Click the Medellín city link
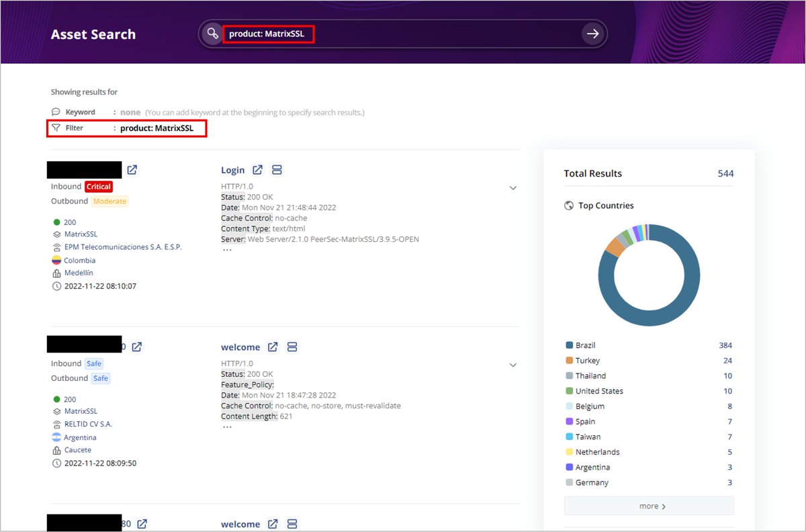Viewport: 806px width, 532px height. click(x=79, y=273)
